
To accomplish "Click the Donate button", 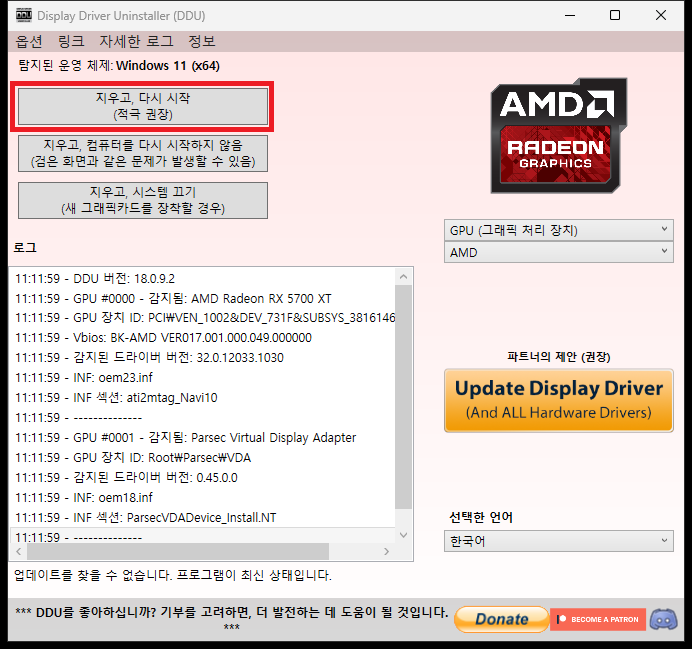I will pyautogui.click(x=502, y=619).
